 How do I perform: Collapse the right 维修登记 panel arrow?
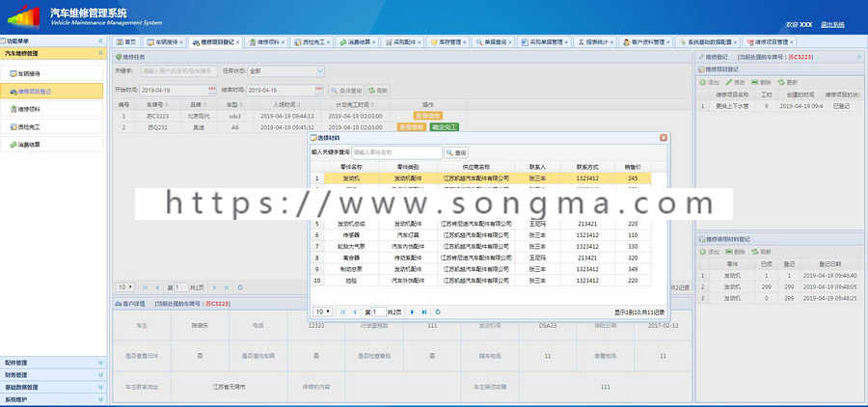pyautogui.click(x=859, y=57)
